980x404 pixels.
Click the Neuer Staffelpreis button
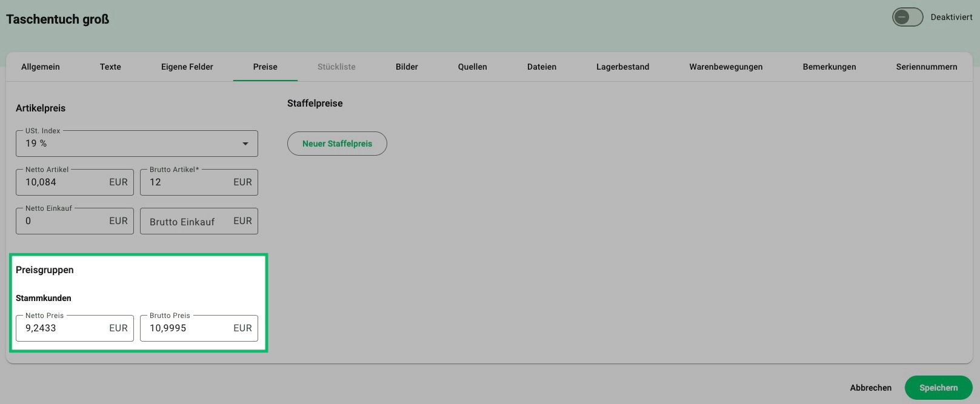(x=337, y=144)
